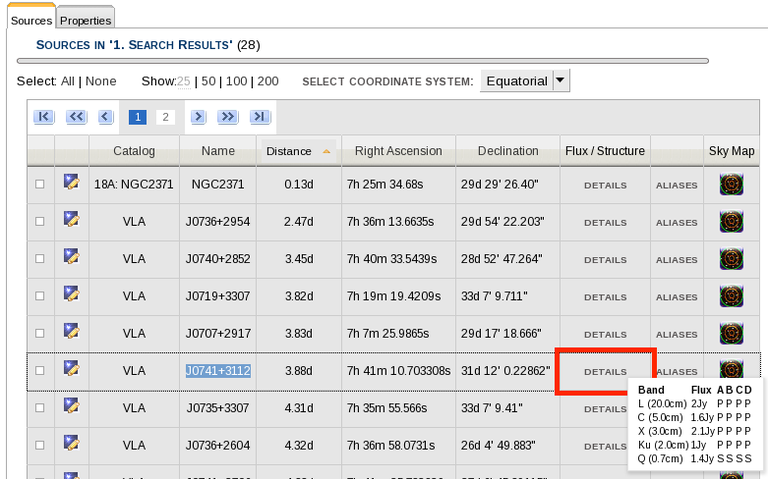Open sky map icon for NGC2371
This screenshot has width=768, height=479.
(731, 184)
